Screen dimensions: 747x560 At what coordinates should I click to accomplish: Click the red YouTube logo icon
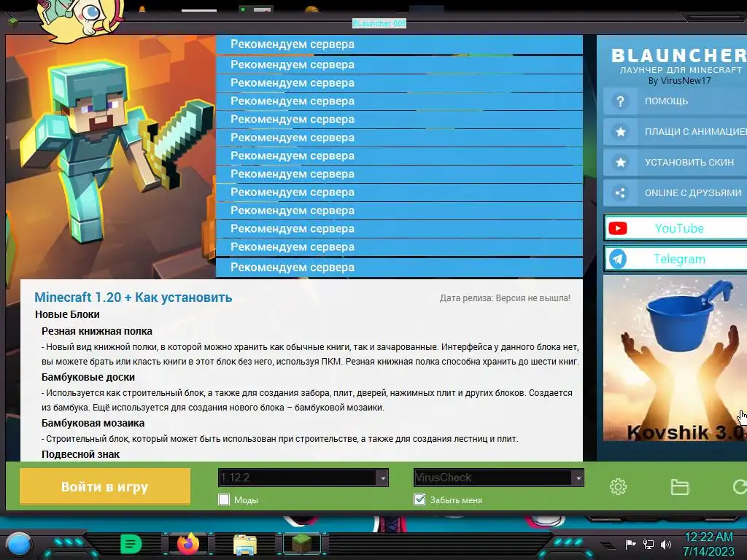[x=618, y=228]
